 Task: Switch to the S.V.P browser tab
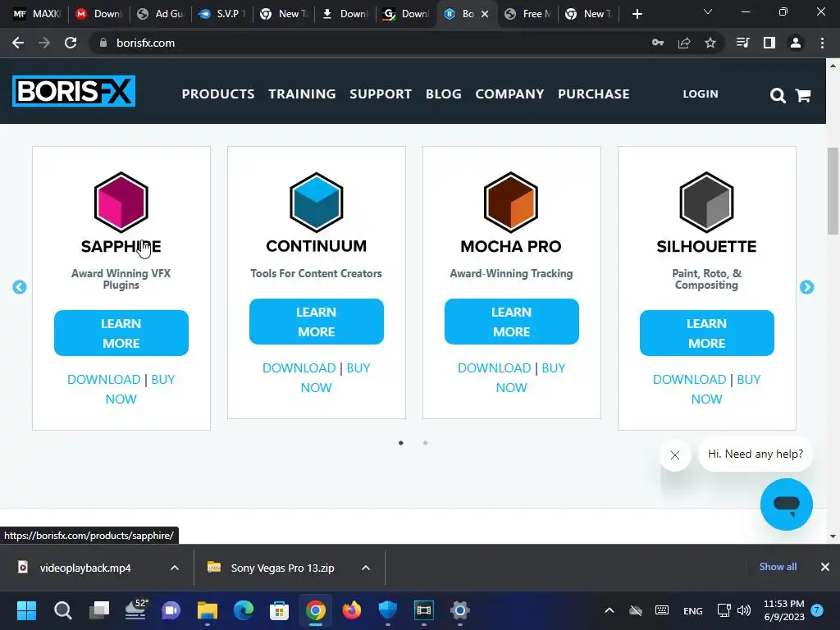pos(221,14)
